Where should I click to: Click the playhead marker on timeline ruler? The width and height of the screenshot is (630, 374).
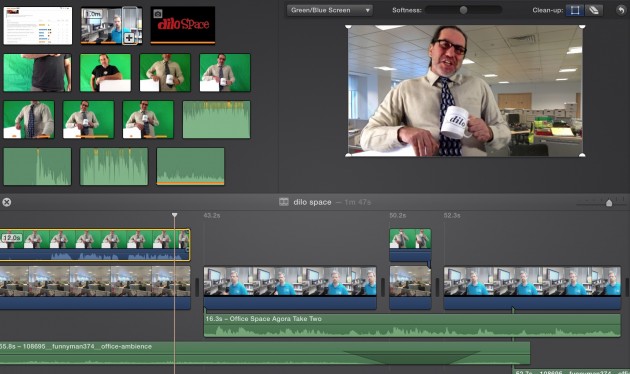pyautogui.click(x=174, y=215)
